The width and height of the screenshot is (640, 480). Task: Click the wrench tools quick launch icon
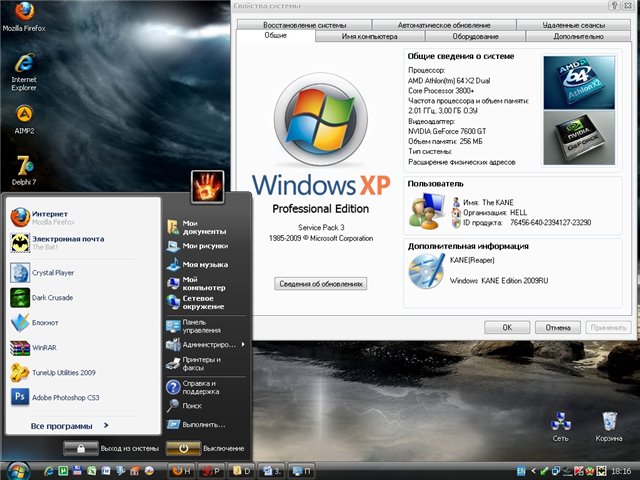[120, 471]
